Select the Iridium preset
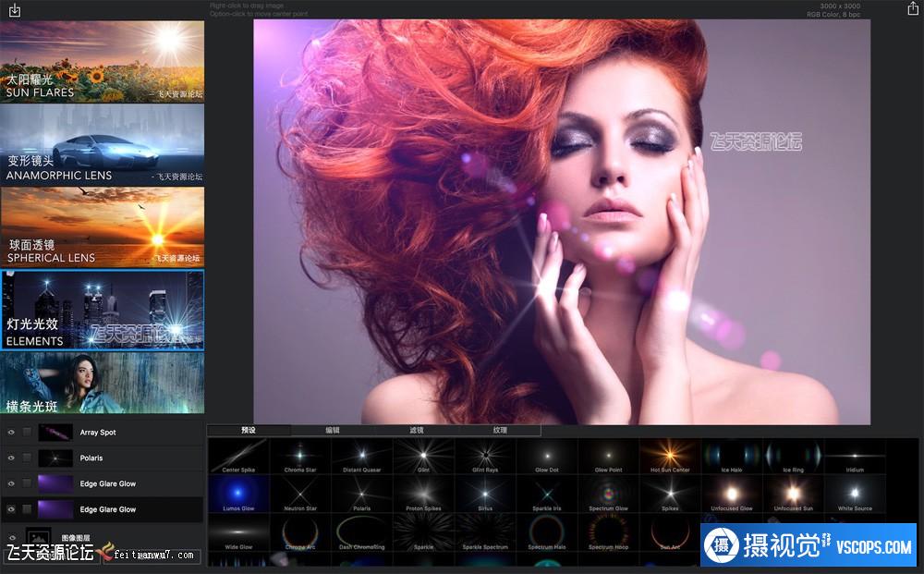The image size is (924, 574). 854,455
